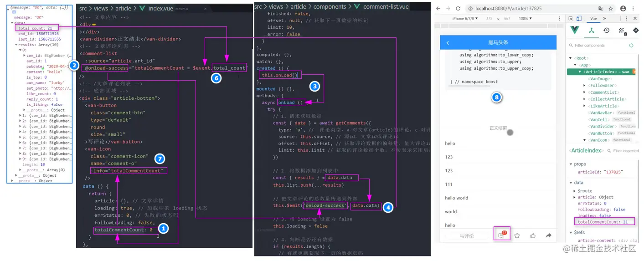Expand the CollectArticle component node
This screenshot has height=261, width=644.
tap(585, 99)
